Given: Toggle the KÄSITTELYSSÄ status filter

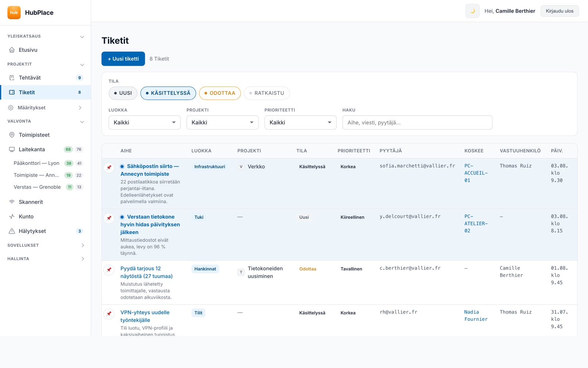Looking at the screenshot, I should point(168,93).
